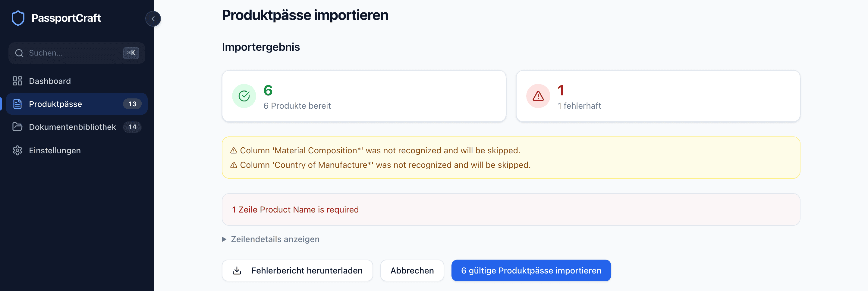Image resolution: width=868 pixels, height=291 pixels.
Task: Expand Zeilendetails anzeigen disclosure triangle
Action: point(224,239)
